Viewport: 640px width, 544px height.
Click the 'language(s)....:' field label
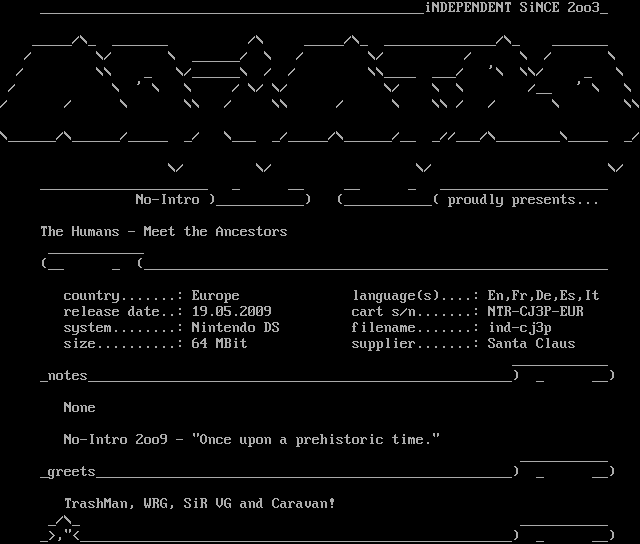415,295
